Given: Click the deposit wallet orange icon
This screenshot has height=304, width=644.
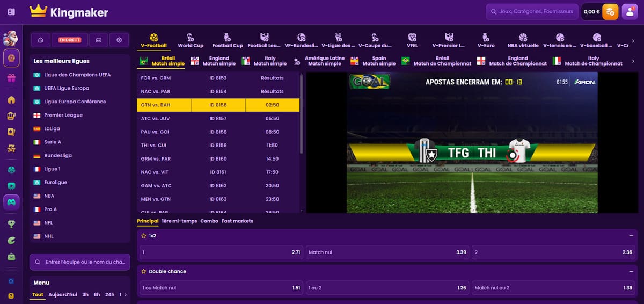Looking at the screenshot, I should coord(610,12).
